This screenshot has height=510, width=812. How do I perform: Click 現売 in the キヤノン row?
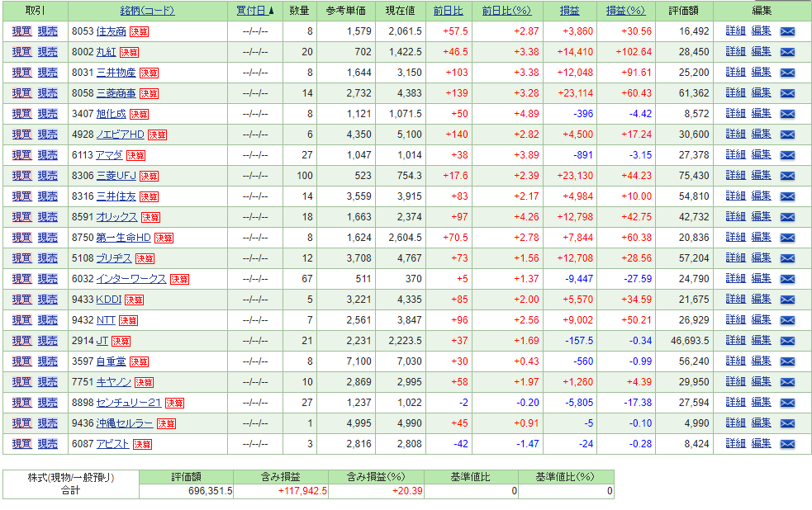point(48,382)
